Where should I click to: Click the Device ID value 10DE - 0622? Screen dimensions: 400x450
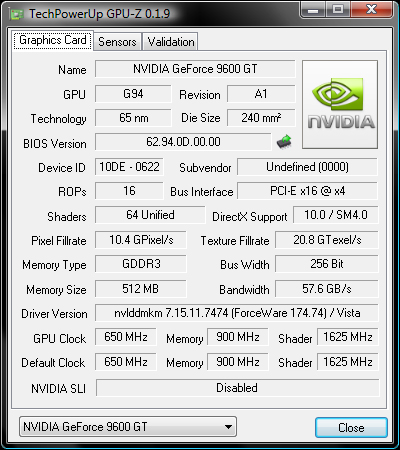pyautogui.click(x=129, y=167)
